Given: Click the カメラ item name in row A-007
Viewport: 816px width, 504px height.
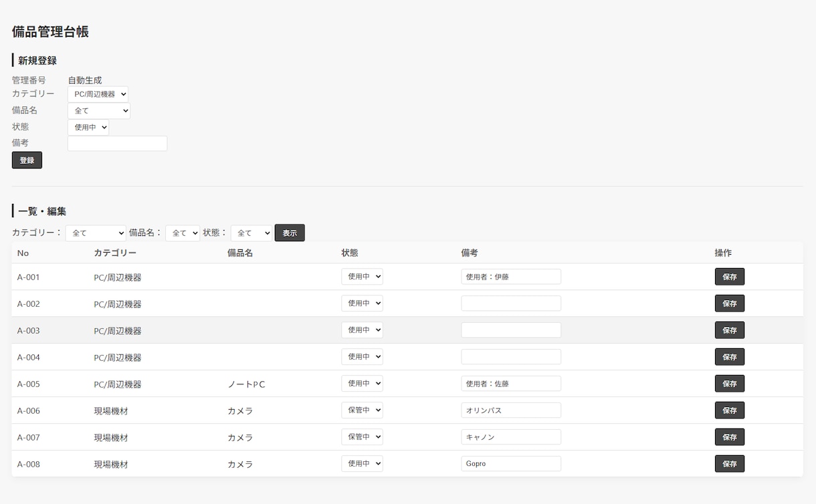Looking at the screenshot, I should coord(240,438).
